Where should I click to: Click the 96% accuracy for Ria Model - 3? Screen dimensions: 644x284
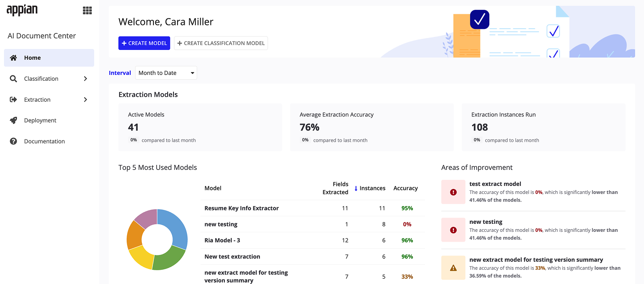click(x=407, y=240)
